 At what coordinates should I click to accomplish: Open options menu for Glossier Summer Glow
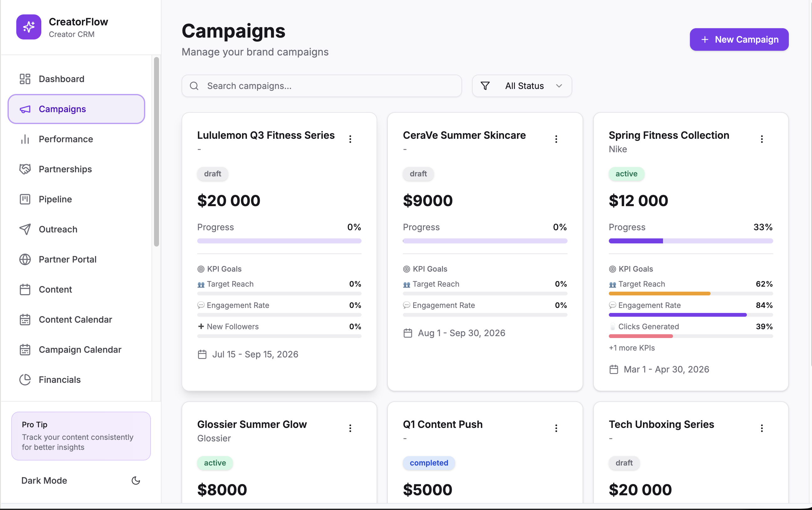350,428
